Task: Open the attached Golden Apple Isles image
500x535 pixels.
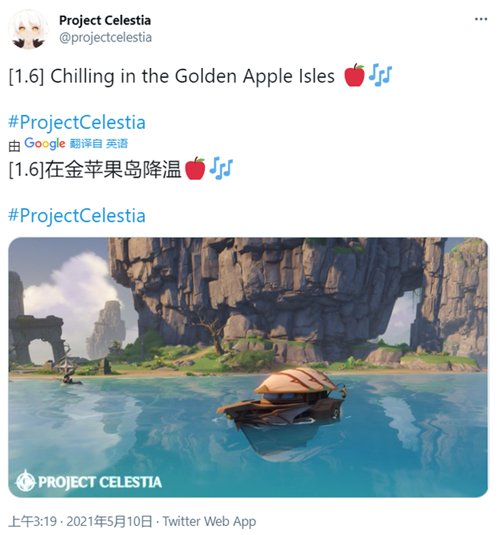Action: (248, 367)
